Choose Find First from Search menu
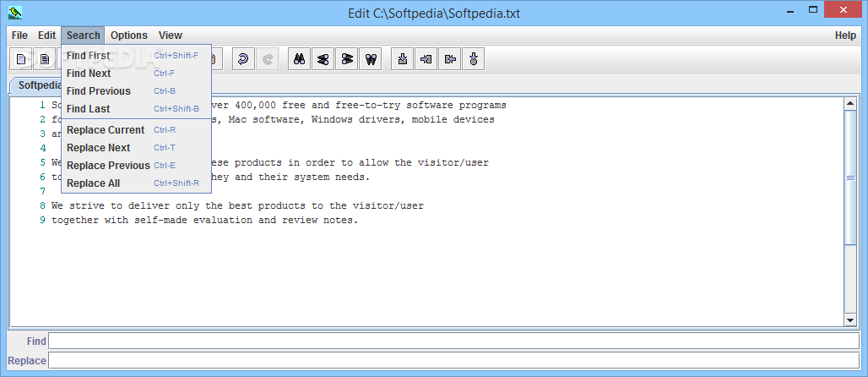This screenshot has height=377, width=868. pyautogui.click(x=136, y=56)
